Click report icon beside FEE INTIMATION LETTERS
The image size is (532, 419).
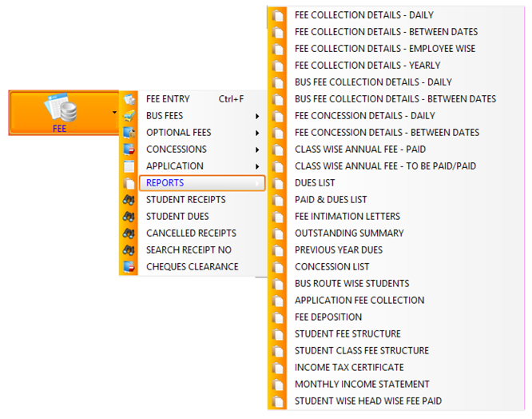[277, 217]
